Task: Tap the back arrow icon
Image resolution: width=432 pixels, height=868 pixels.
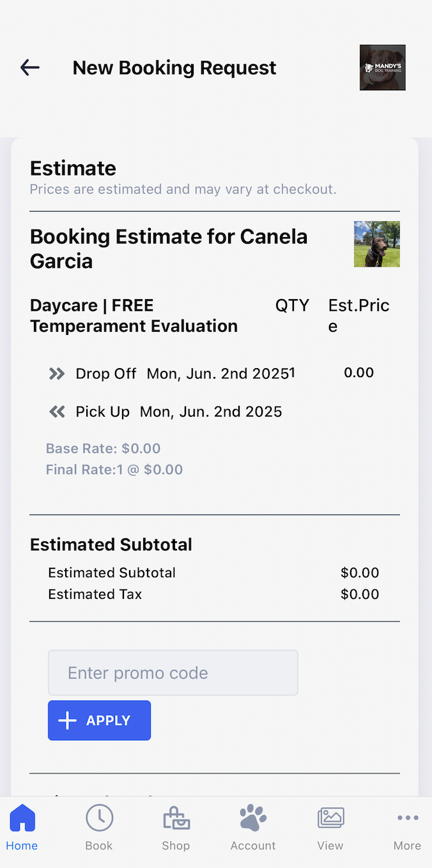Action: [x=30, y=67]
